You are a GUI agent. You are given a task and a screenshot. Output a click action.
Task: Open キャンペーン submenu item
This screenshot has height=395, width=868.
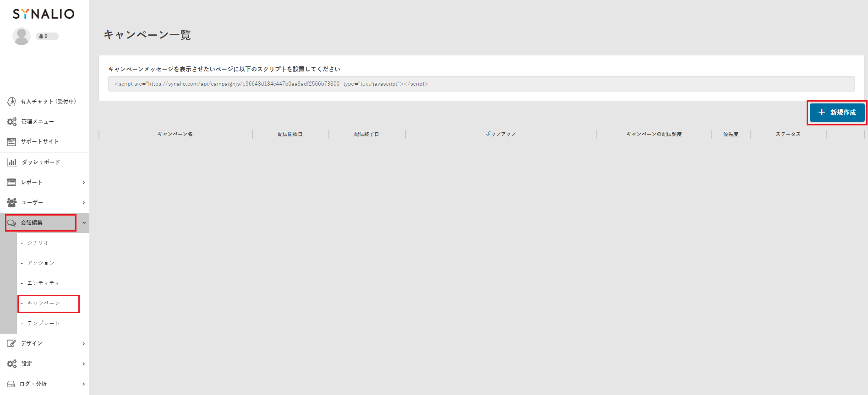[x=44, y=303]
